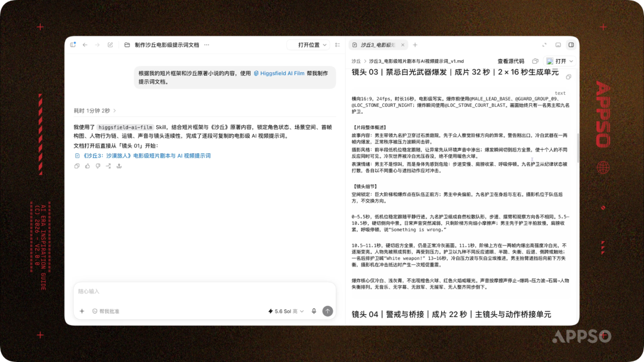
Task: Toggle the 帮我批准 auto-approve option
Action: [x=106, y=311]
